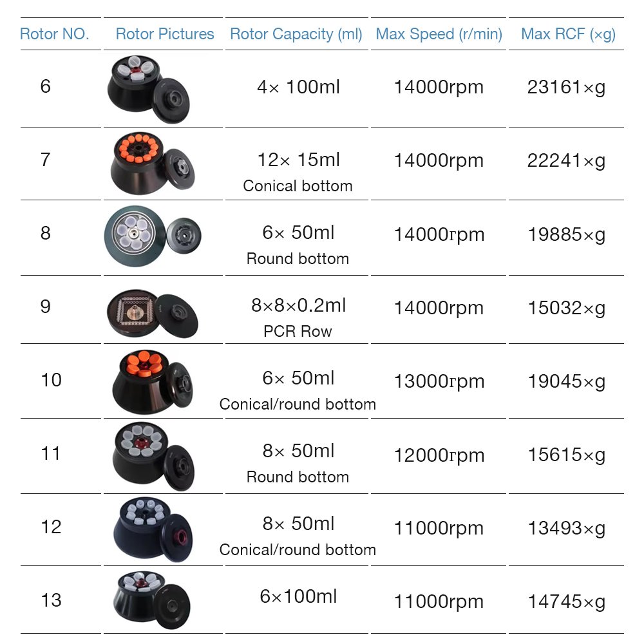The image size is (644, 644).
Task: Select the 14745×g RCF value
Action: click(566, 601)
